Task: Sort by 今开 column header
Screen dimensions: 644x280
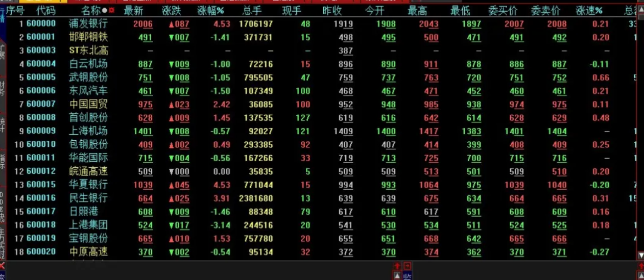Action: [x=375, y=10]
